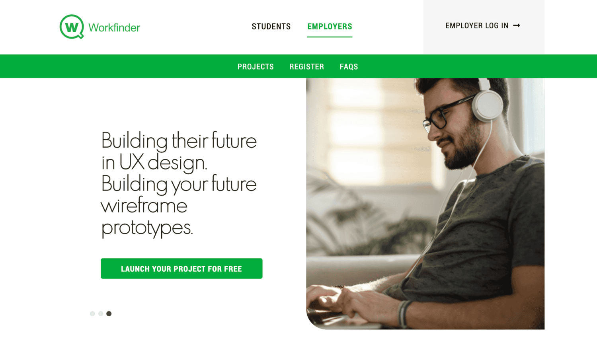
Task: Open the Employer Log In link
Action: (482, 25)
